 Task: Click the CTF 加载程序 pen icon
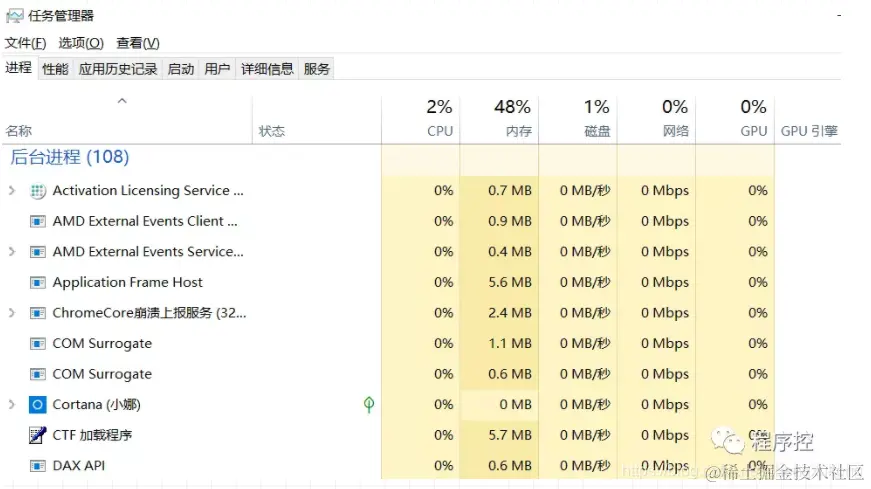[x=37, y=435]
